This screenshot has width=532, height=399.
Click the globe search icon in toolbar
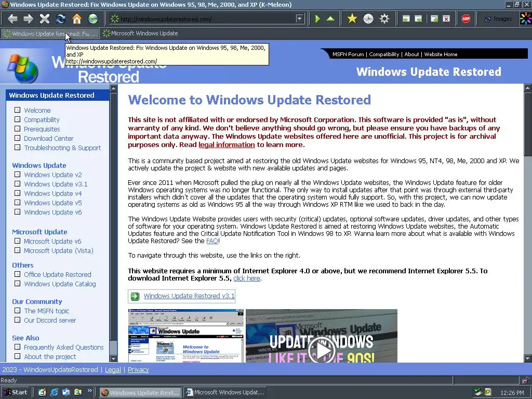pos(93,19)
